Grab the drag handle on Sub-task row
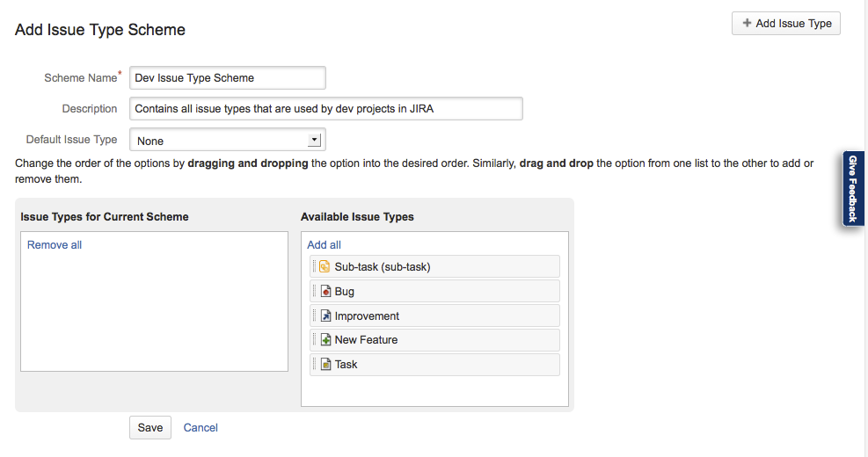Screen dimensions: 868x457 coord(314,267)
